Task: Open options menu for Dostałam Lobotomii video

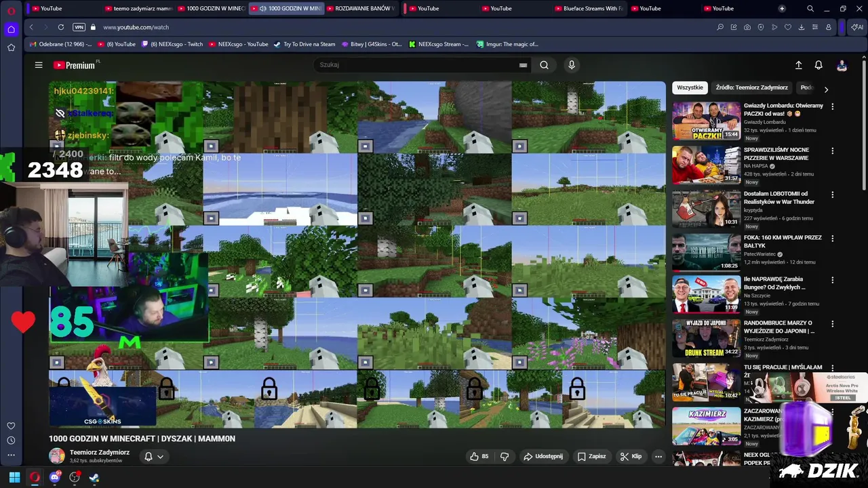Action: click(x=832, y=195)
